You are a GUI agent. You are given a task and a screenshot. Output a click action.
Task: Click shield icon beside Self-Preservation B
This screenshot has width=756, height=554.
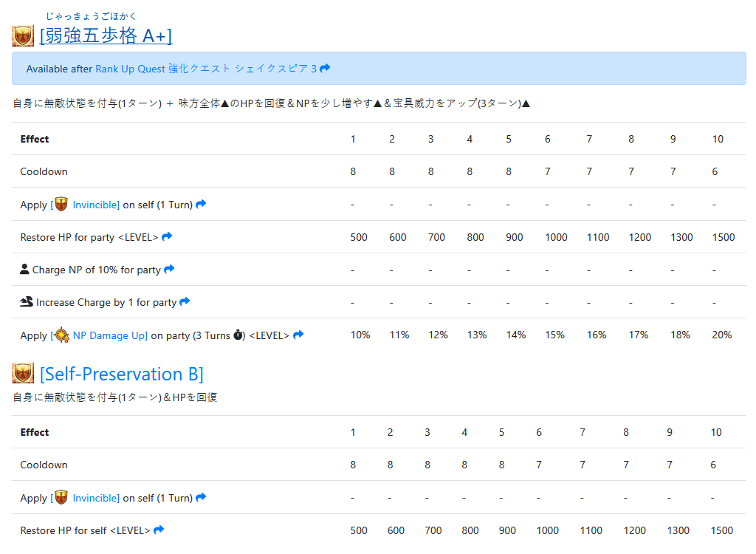coord(23,373)
